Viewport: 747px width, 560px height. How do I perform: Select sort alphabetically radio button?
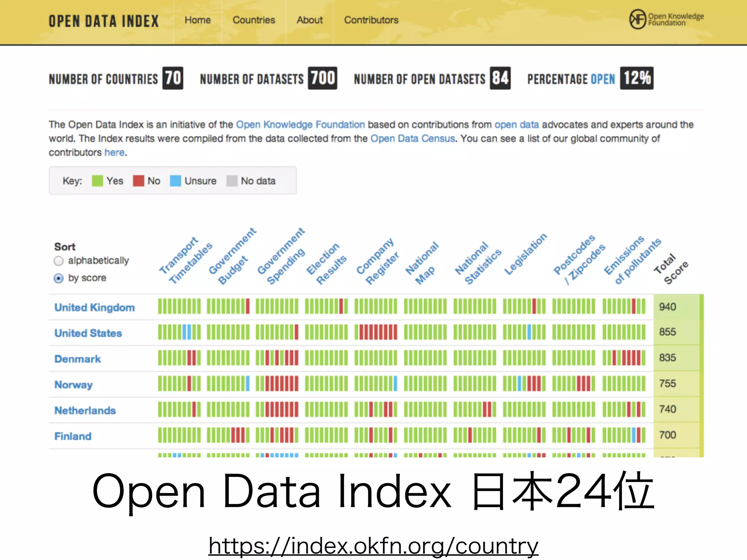click(58, 261)
